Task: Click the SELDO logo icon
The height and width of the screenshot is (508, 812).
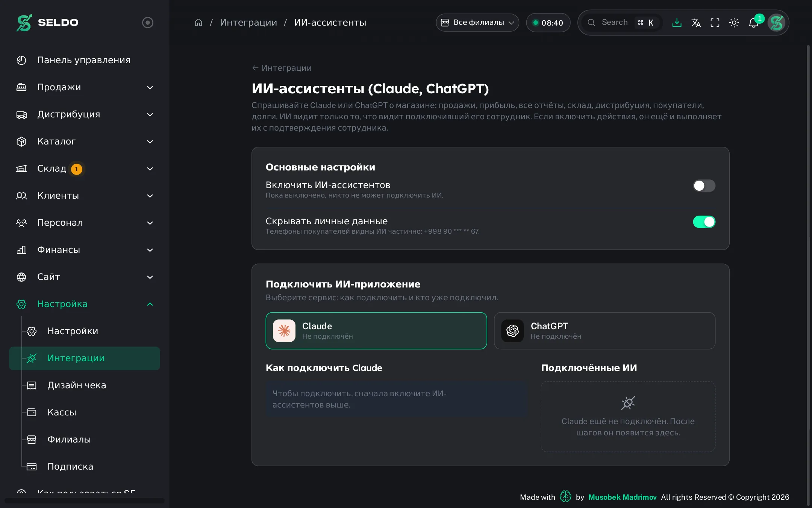Action: pyautogui.click(x=24, y=23)
